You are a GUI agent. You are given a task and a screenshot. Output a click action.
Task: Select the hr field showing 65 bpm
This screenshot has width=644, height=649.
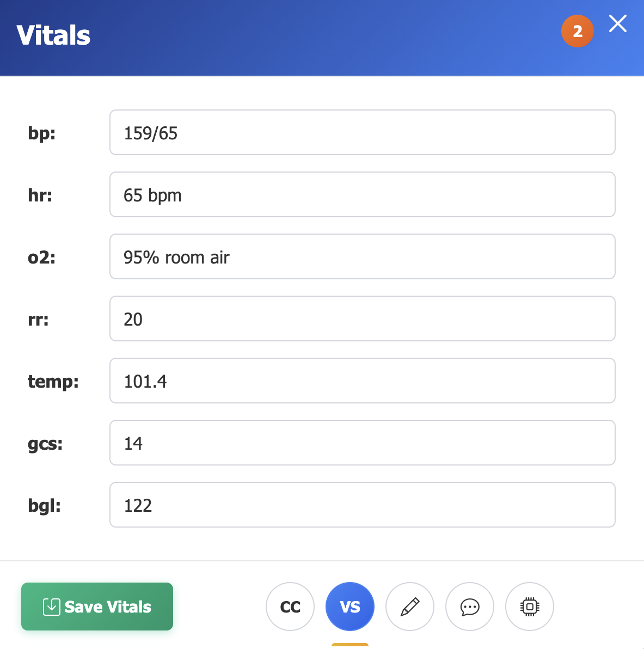[362, 194]
